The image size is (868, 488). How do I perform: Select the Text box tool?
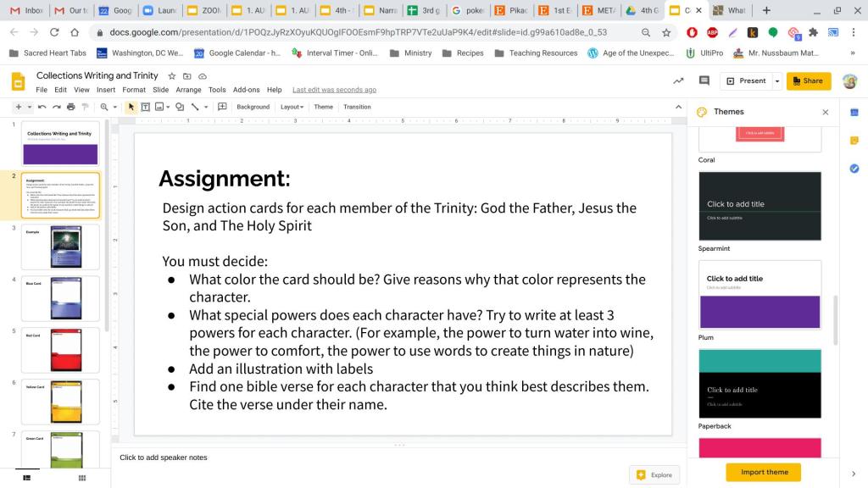point(145,107)
